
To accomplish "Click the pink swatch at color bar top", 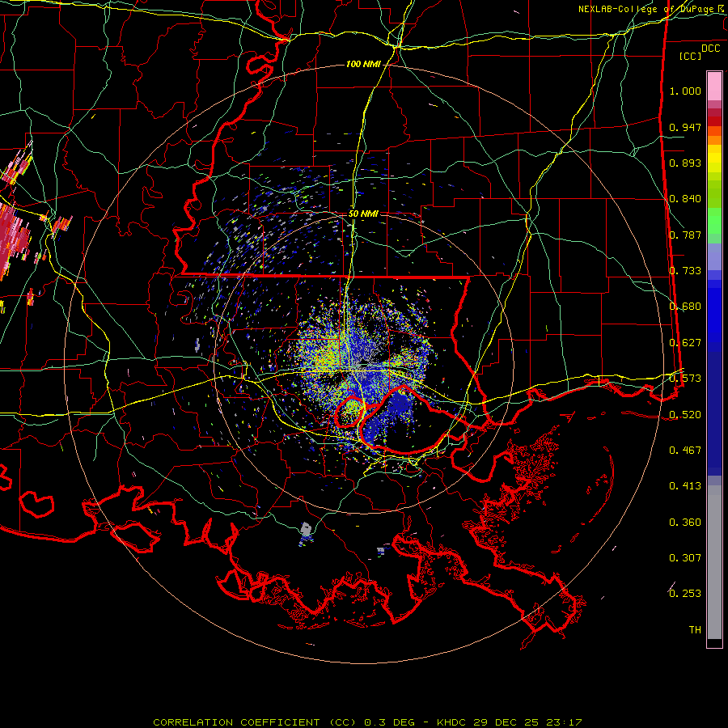I will point(714,86).
